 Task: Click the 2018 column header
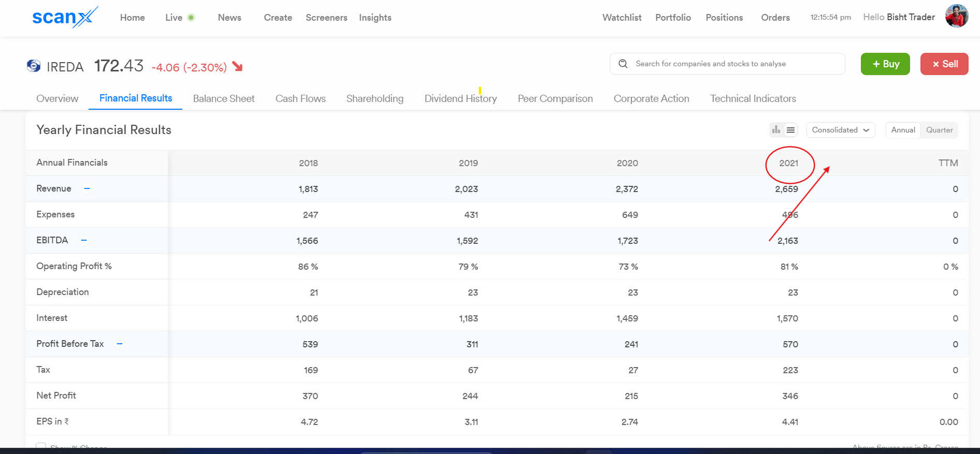309,163
